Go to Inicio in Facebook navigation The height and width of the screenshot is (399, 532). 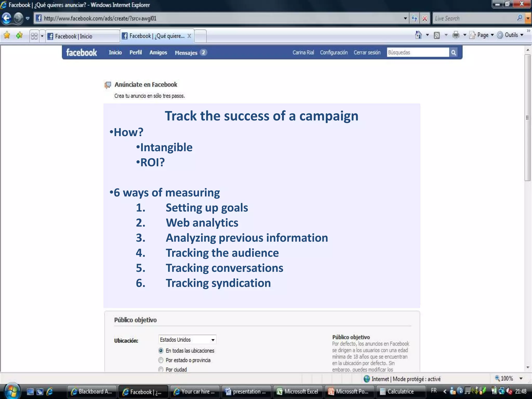click(x=115, y=52)
